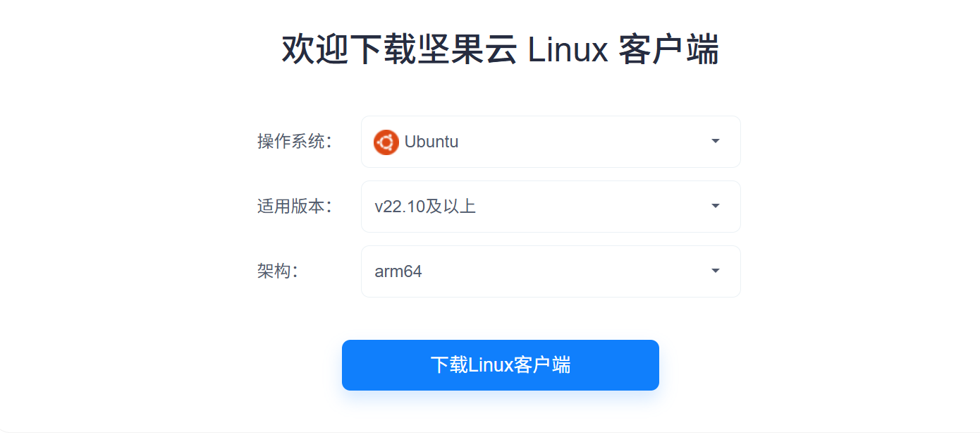Image resolution: width=980 pixels, height=435 pixels.
Task: Click the dropdown arrow beside Ubuntu
Action: (715, 142)
